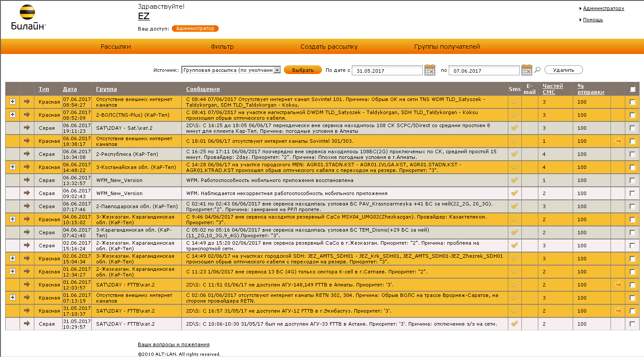Click arrow icon for row dated 06.06.2017 18:38:17
The image size is (644, 357).
tap(27, 141)
